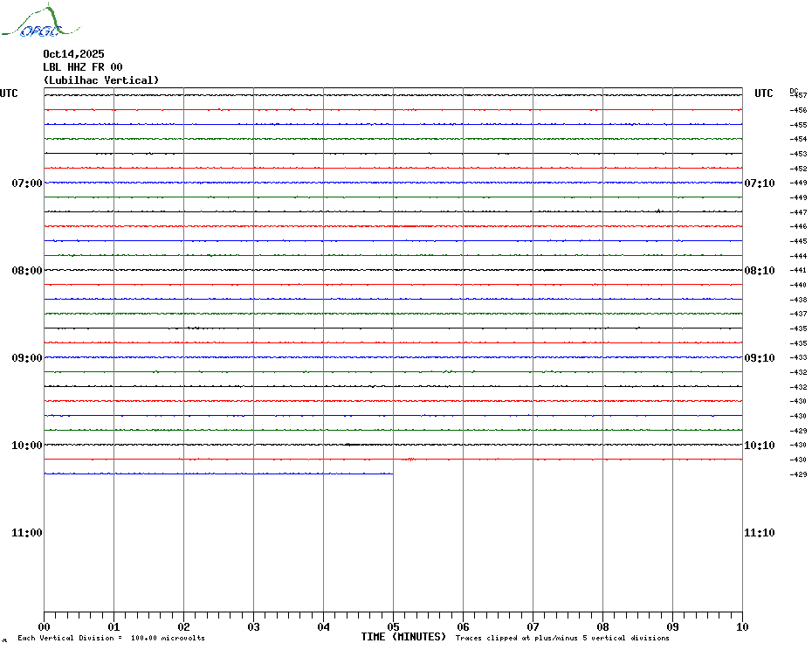Click the Traces clipped at plus/minus note

562,638
